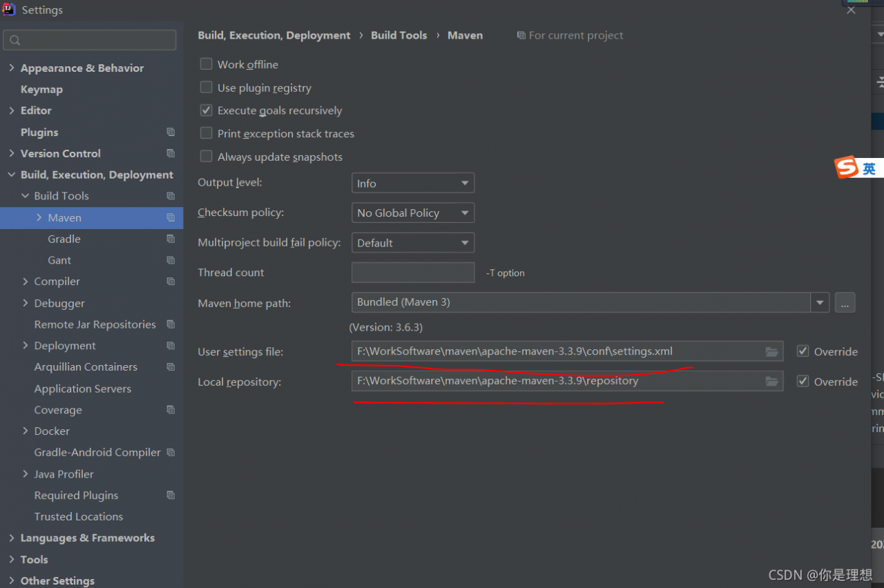
Task: Click the folder icon in User settings file field
Action: (771, 352)
